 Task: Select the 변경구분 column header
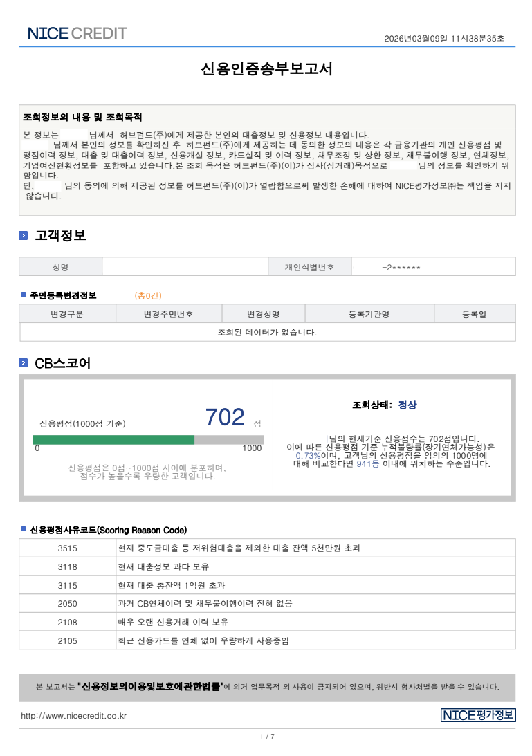point(67,314)
